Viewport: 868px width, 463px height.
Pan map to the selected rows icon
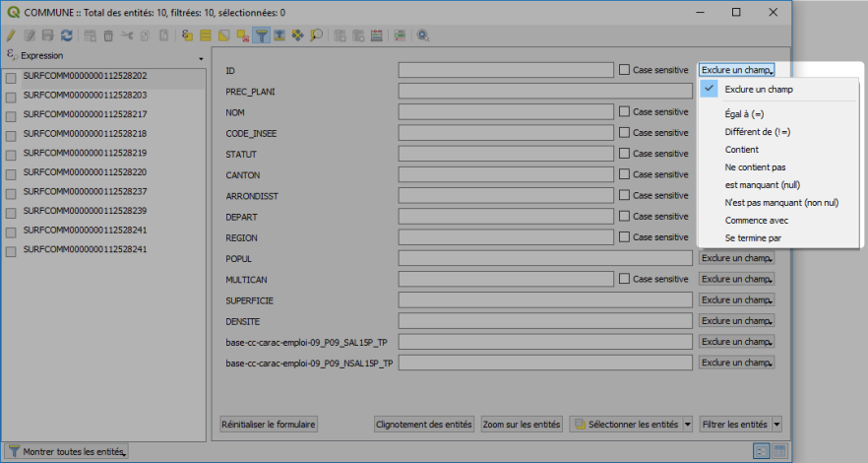coord(298,36)
